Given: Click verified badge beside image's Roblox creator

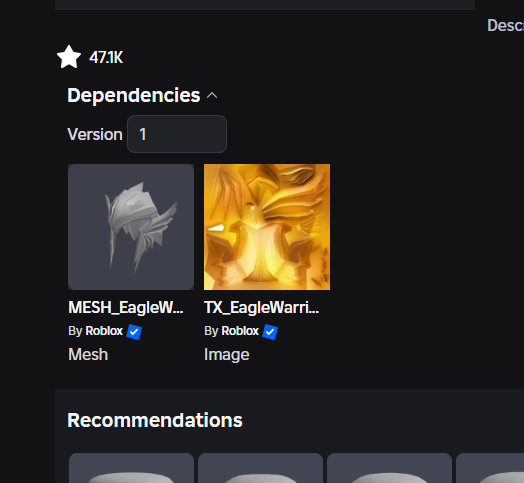Looking at the screenshot, I should [270, 332].
